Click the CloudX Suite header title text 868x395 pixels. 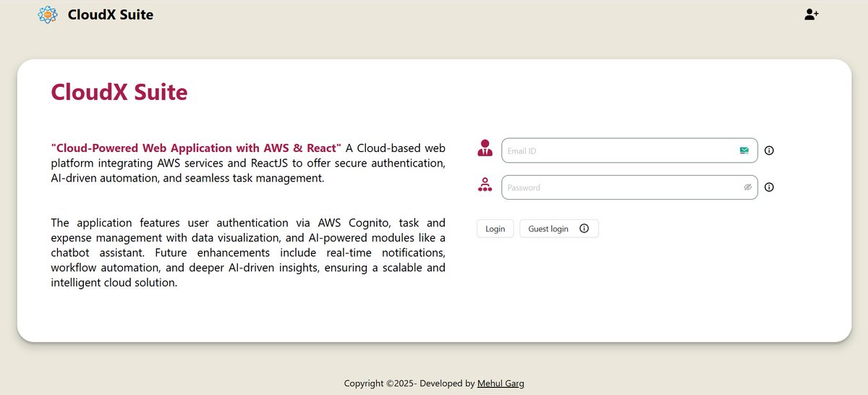tap(111, 14)
